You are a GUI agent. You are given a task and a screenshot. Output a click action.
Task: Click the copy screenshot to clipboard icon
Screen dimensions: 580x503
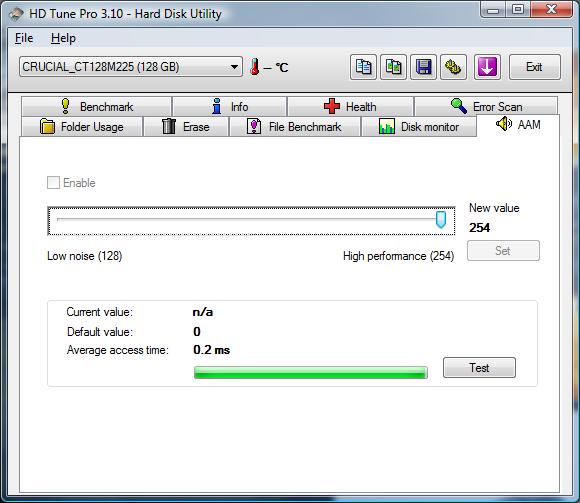(393, 67)
